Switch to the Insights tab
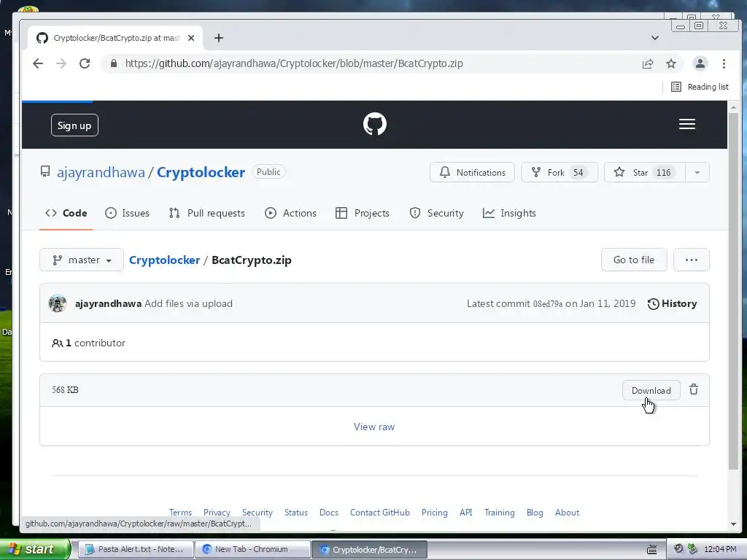Screen dimensions: 747x560 click(x=509, y=214)
